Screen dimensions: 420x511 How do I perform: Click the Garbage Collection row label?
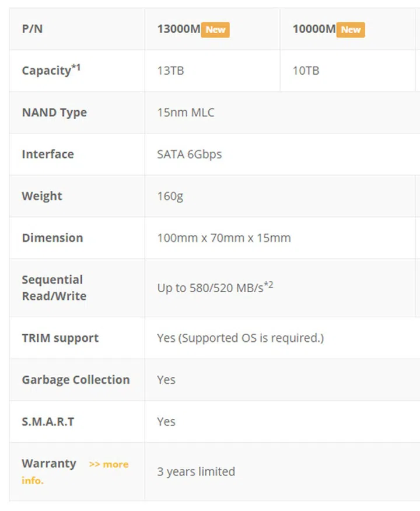[76, 380]
